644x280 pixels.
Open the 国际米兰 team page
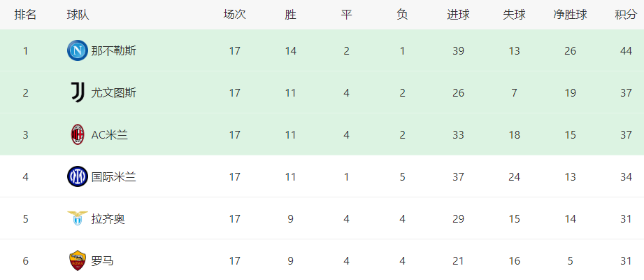point(113,177)
